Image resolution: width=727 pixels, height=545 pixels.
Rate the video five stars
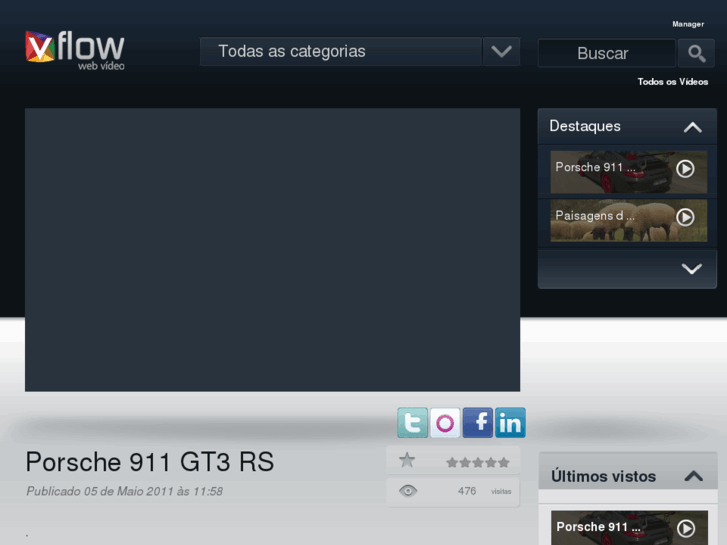tap(504, 462)
